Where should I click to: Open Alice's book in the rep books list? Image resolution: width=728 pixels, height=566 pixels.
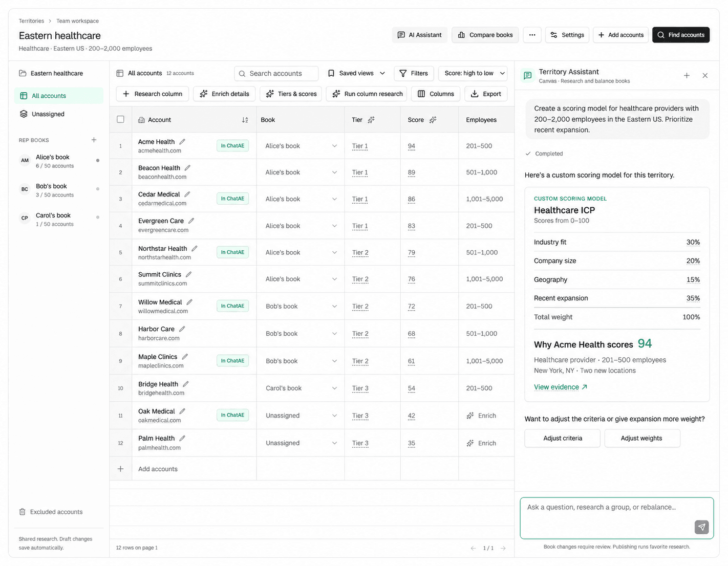coord(58,161)
